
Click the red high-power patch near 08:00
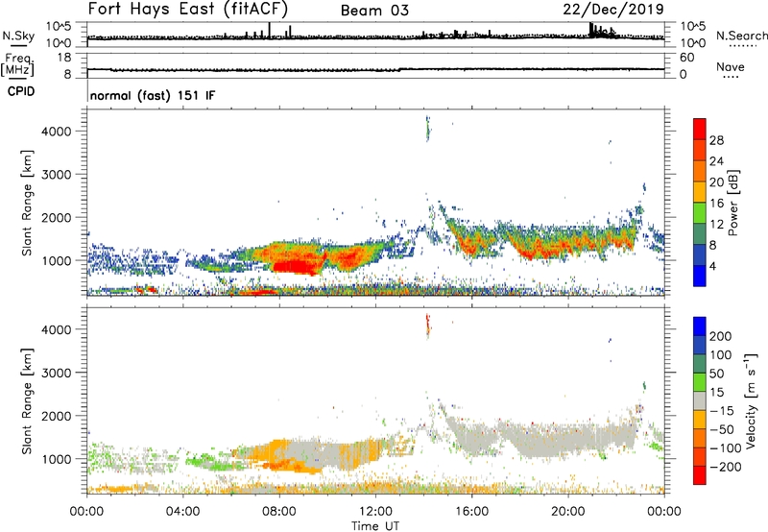pyautogui.click(x=296, y=267)
